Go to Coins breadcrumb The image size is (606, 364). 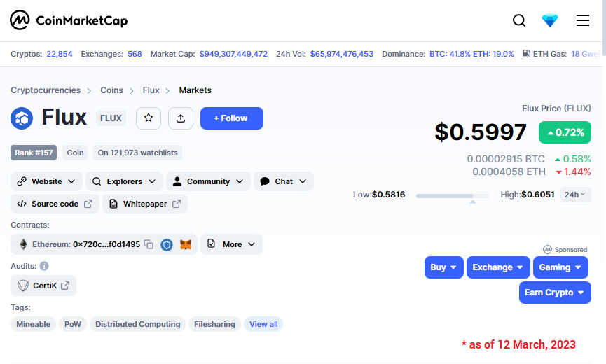point(111,90)
